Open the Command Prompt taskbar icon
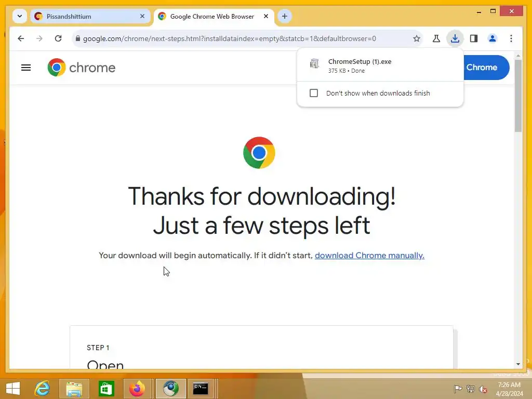Image resolution: width=532 pixels, height=399 pixels. point(201,389)
